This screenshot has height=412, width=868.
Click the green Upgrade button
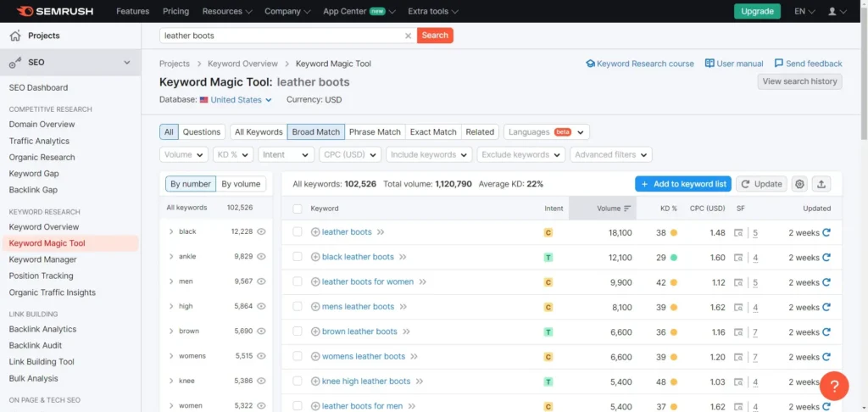pos(757,11)
